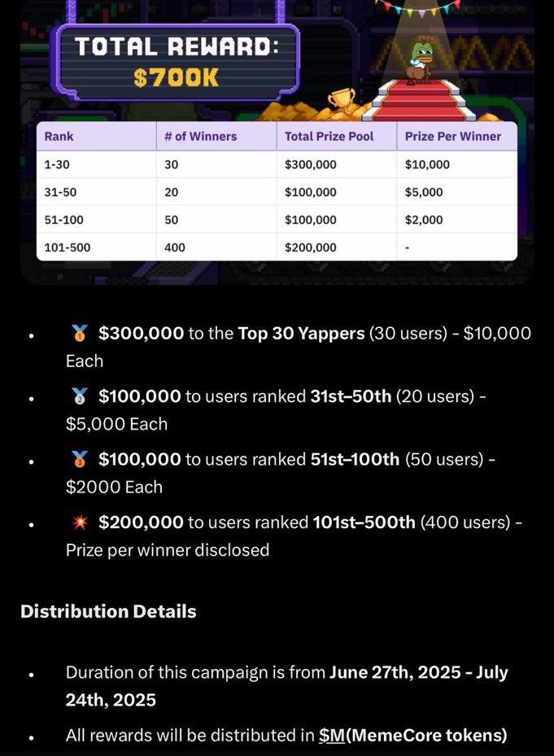Click the Total Reward $700K banner
The height and width of the screenshot is (756, 554).
(x=177, y=61)
